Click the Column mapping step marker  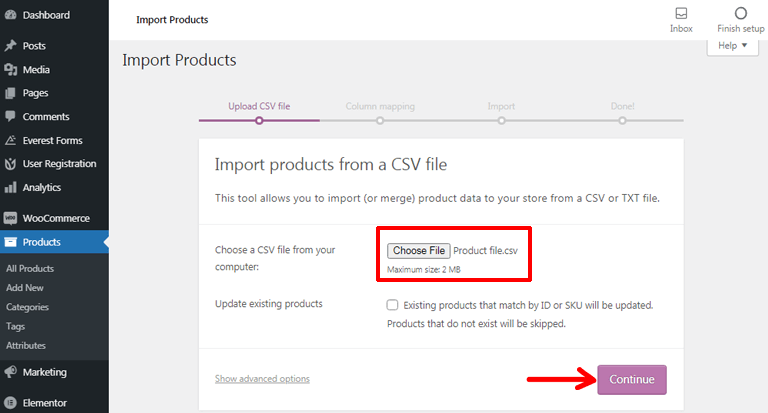[x=380, y=121]
